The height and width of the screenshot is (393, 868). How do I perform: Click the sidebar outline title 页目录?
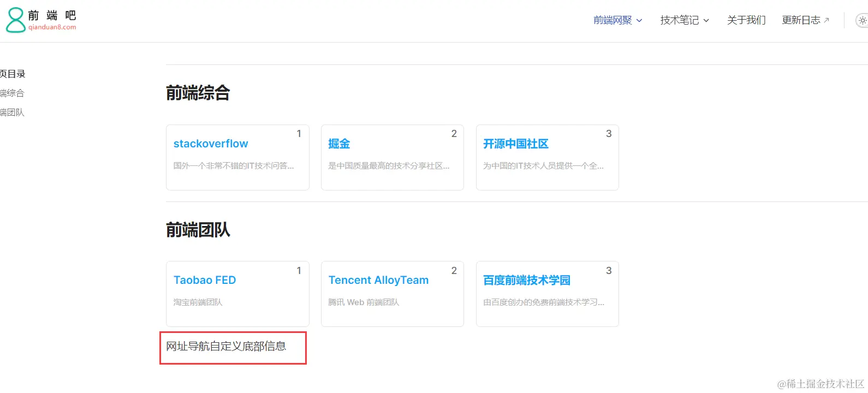point(13,74)
